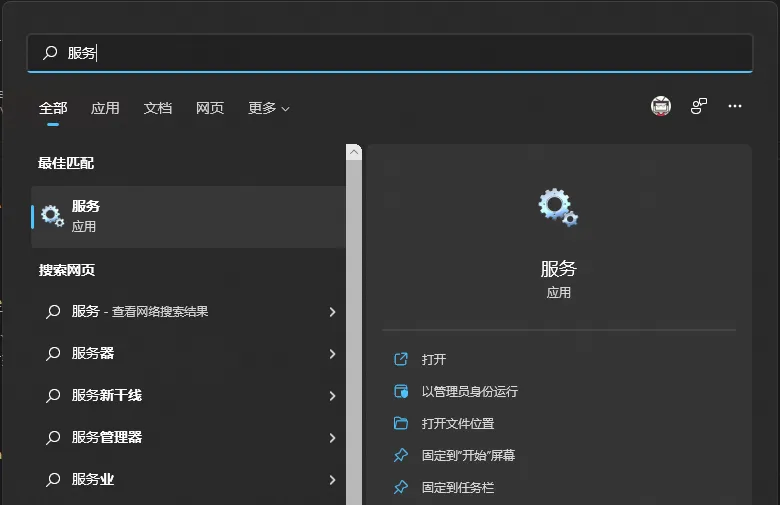Select the 服务业 web suggestion
Image resolution: width=780 pixels, height=505 pixels.
click(x=189, y=479)
